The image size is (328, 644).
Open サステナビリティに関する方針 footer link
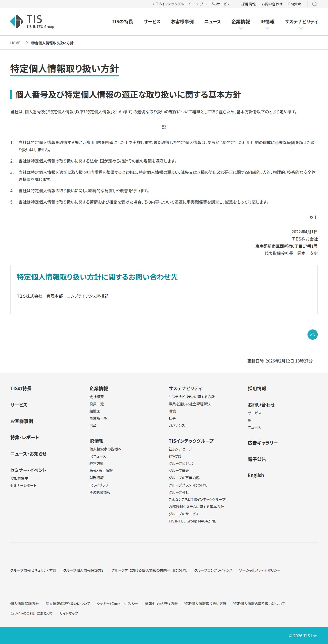pos(191,397)
